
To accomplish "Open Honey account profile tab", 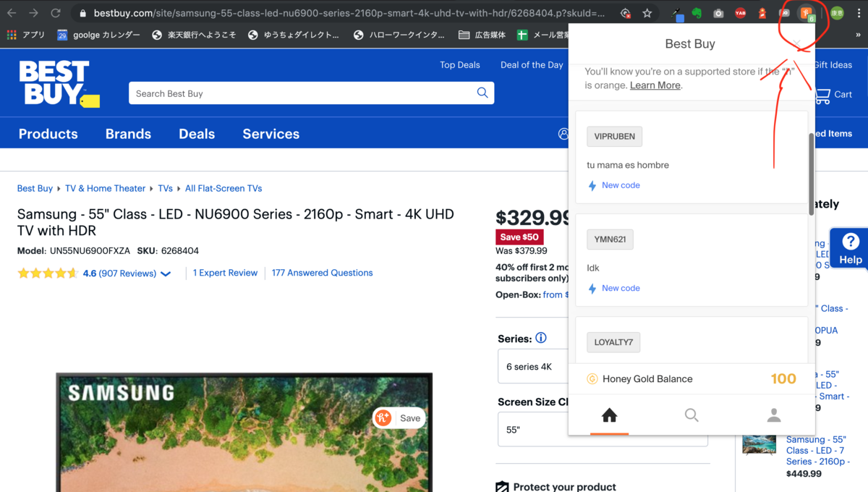I will click(x=774, y=415).
